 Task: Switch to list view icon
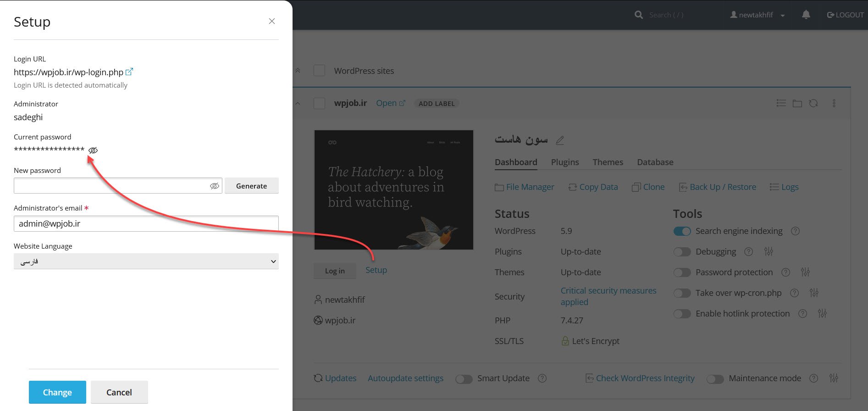781,103
